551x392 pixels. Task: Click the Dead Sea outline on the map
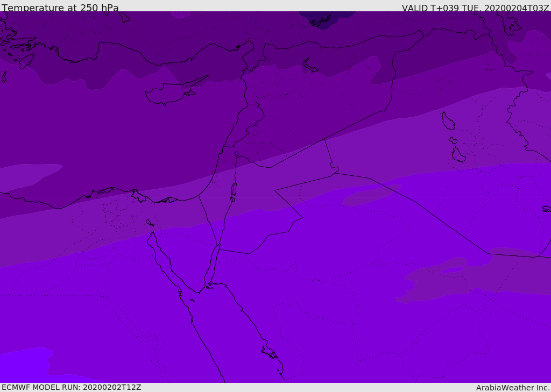[x=234, y=189]
